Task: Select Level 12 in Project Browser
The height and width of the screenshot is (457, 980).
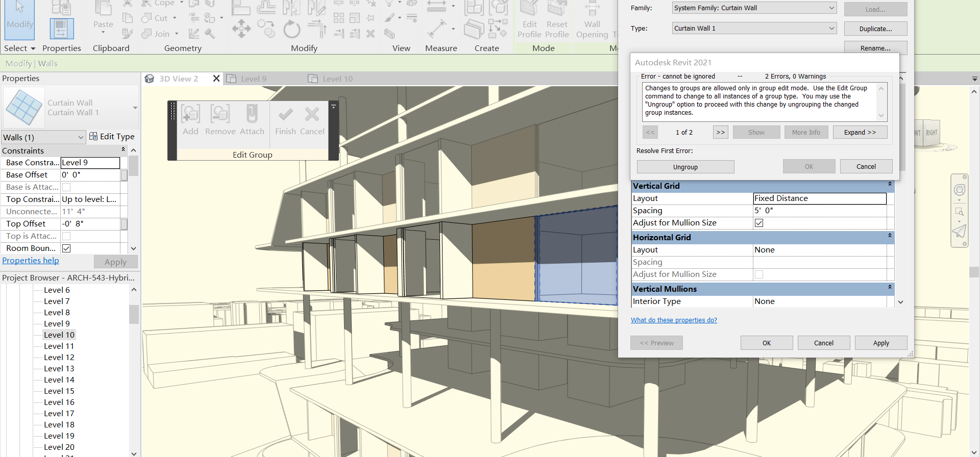Action: click(x=59, y=357)
